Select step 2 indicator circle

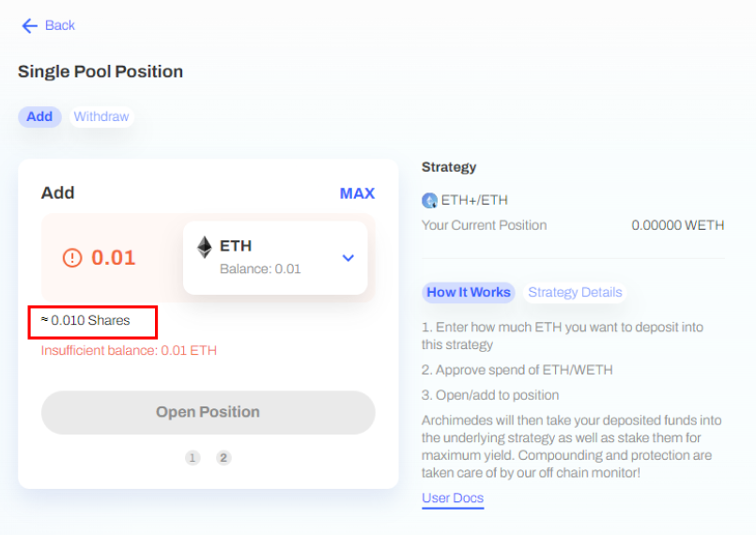coord(224,457)
